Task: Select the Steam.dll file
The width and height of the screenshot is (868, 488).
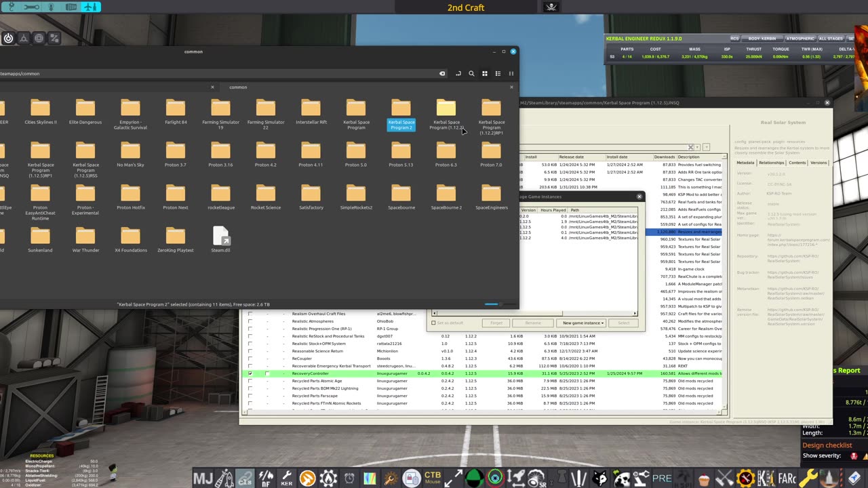Action: pyautogui.click(x=221, y=241)
